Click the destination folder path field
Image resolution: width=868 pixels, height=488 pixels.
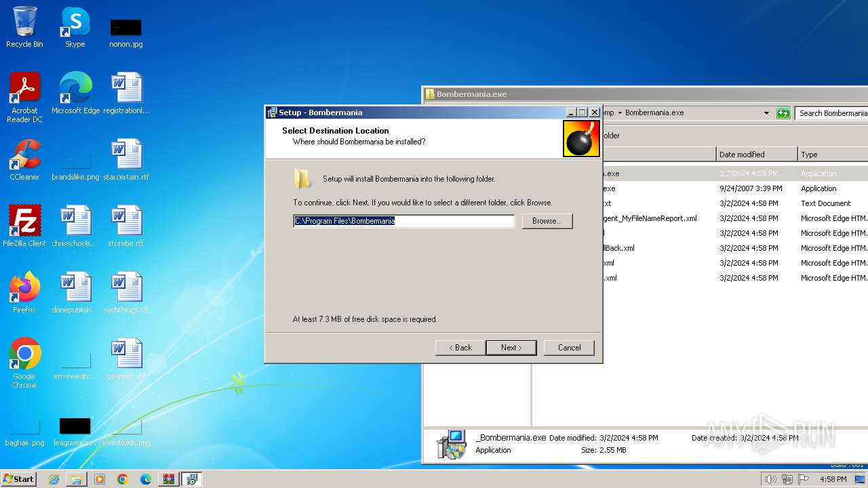pyautogui.click(x=404, y=221)
